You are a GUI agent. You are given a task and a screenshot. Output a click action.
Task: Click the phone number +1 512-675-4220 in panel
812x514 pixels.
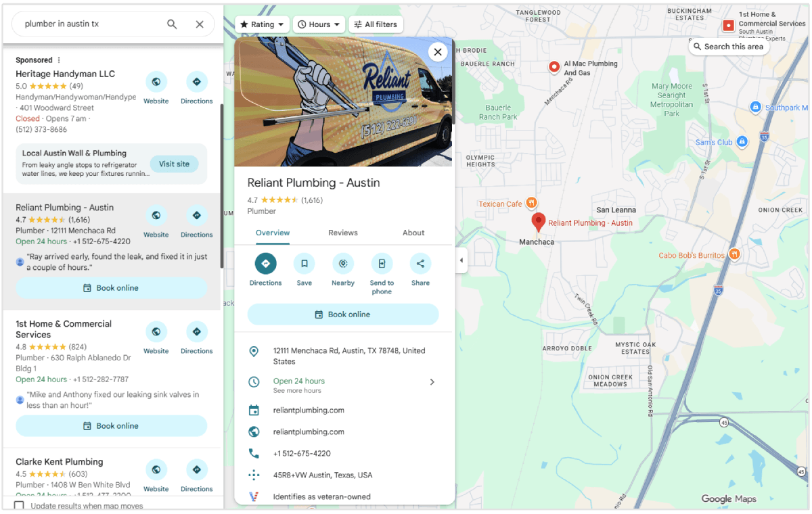[x=302, y=453]
